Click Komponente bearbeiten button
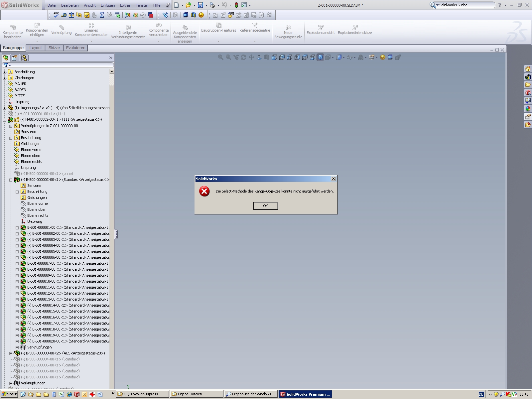 [13, 32]
